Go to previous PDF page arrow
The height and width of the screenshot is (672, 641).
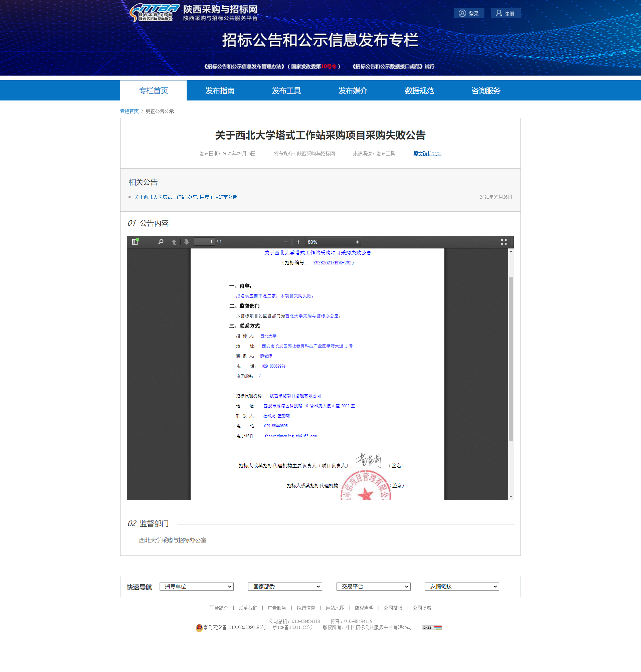pyautogui.click(x=174, y=242)
